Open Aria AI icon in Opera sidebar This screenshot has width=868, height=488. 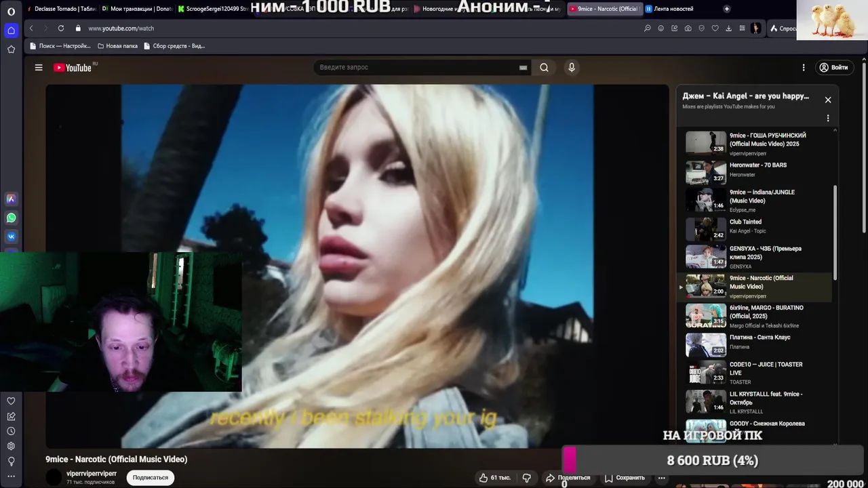click(11, 199)
